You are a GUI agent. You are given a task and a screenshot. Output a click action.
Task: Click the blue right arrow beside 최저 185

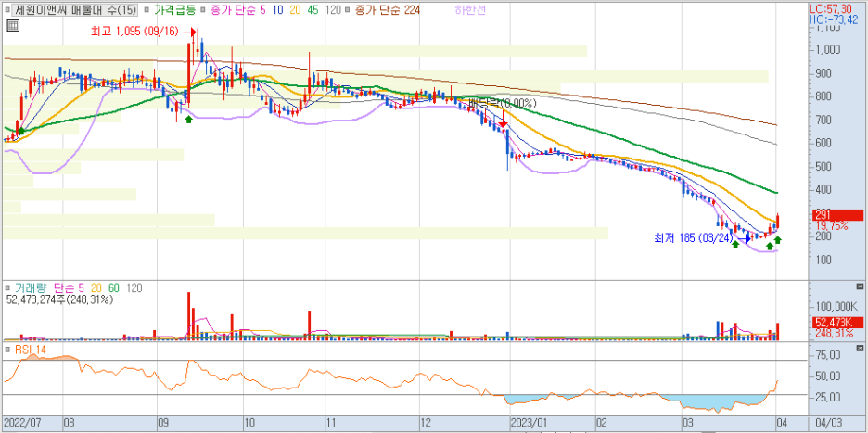click(747, 238)
